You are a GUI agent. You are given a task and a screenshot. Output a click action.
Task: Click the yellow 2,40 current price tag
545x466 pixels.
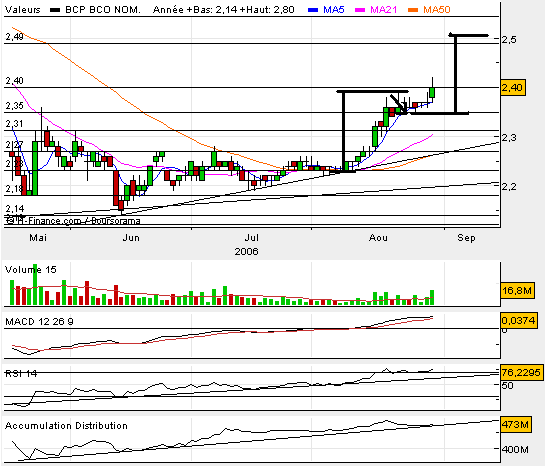coord(512,87)
